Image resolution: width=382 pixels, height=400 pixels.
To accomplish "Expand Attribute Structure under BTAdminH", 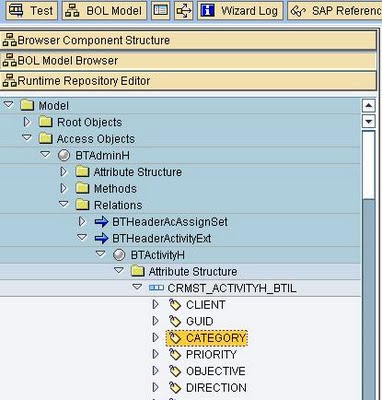I will [x=64, y=172].
